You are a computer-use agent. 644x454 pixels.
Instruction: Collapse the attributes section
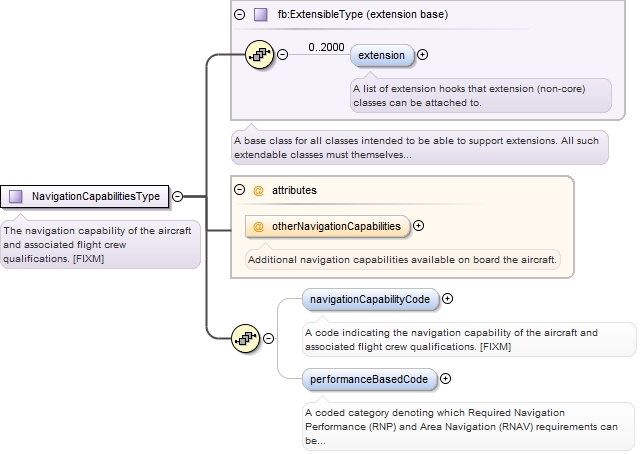point(239,190)
